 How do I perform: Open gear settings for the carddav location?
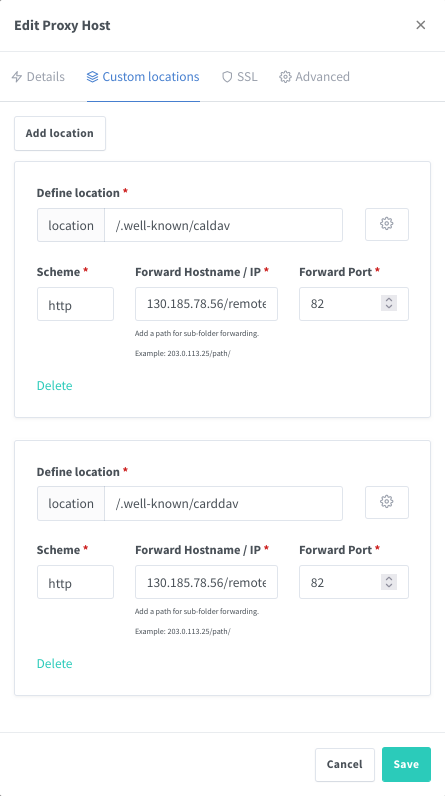[387, 502]
